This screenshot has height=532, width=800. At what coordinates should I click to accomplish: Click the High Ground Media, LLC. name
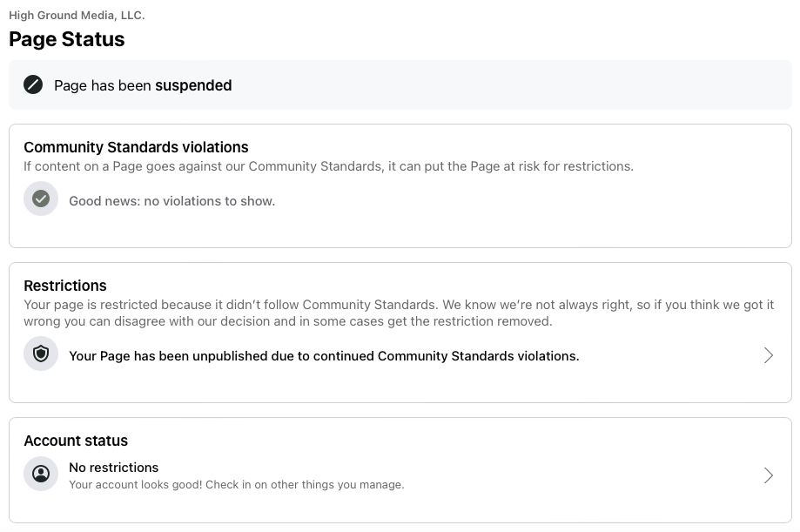[x=77, y=15]
